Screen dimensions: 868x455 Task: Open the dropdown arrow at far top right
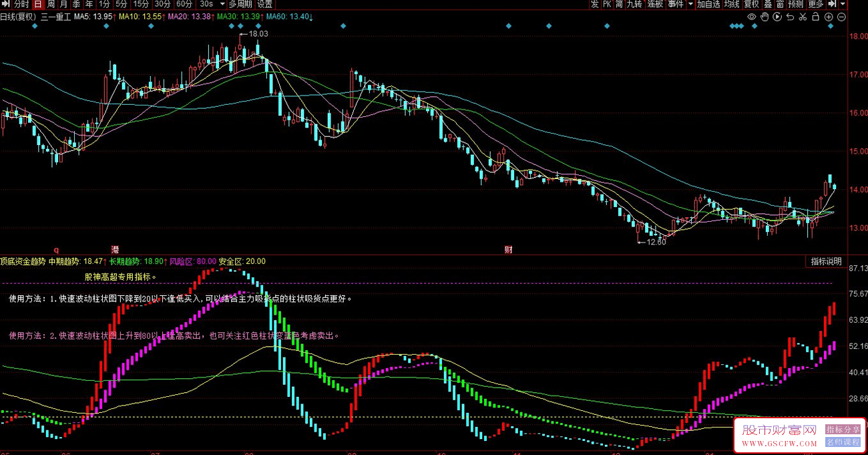click(x=843, y=4)
